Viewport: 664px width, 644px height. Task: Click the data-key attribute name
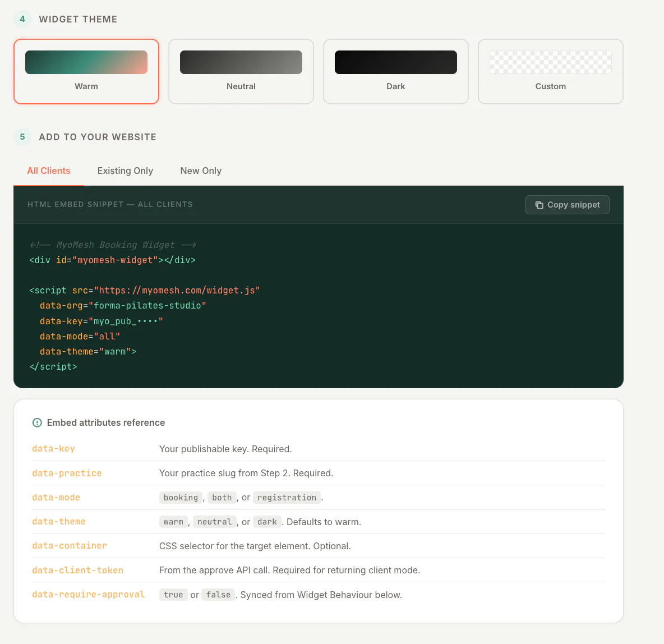(x=53, y=449)
